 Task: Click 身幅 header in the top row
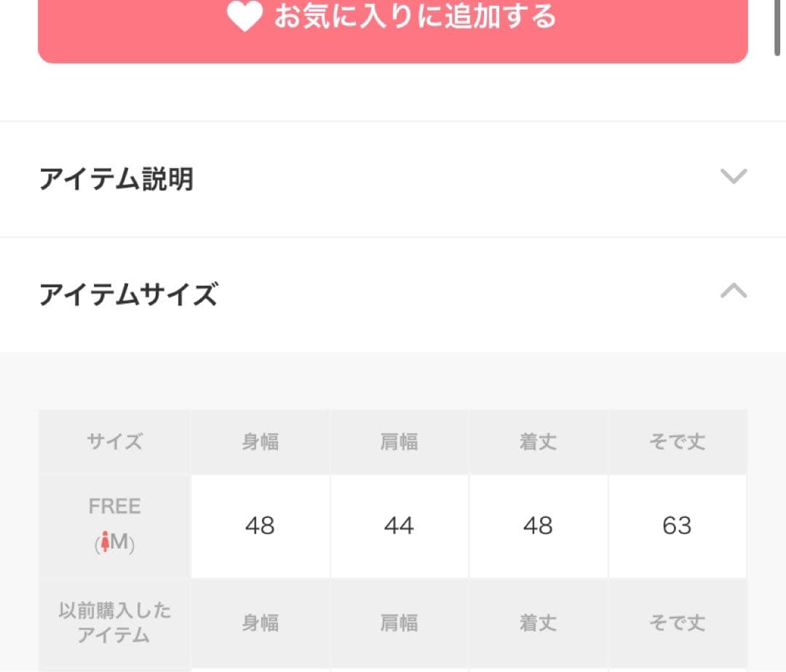click(260, 441)
